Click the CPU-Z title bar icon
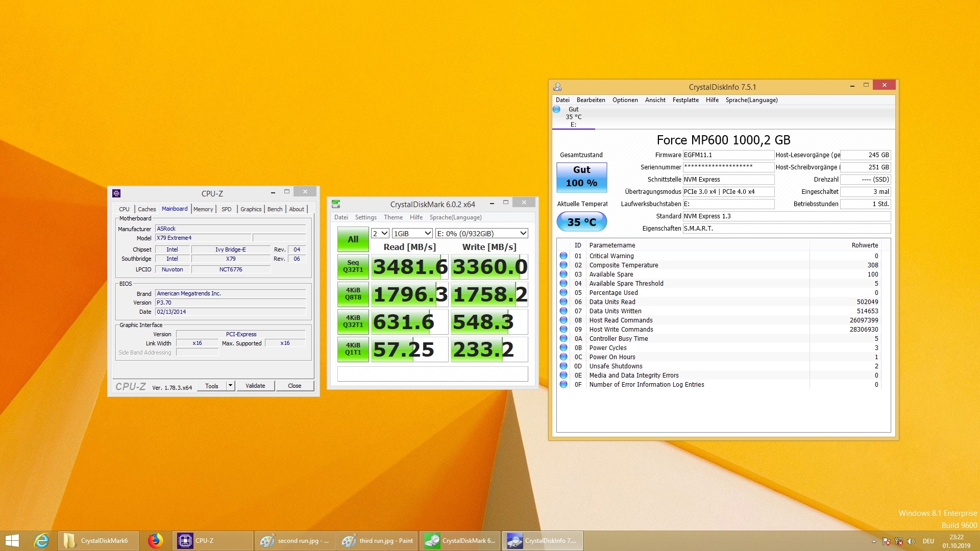Image resolution: width=980 pixels, height=551 pixels. (x=116, y=193)
